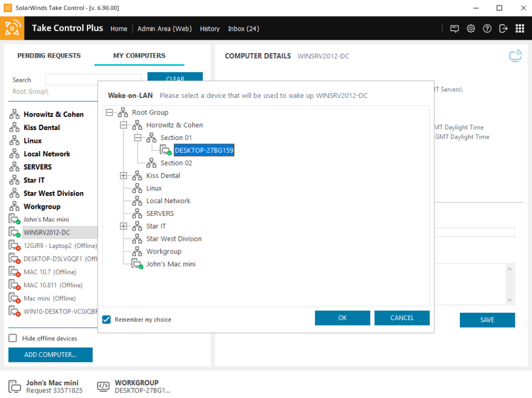Collapse the Root Group node
The image size is (532, 398).
110,112
